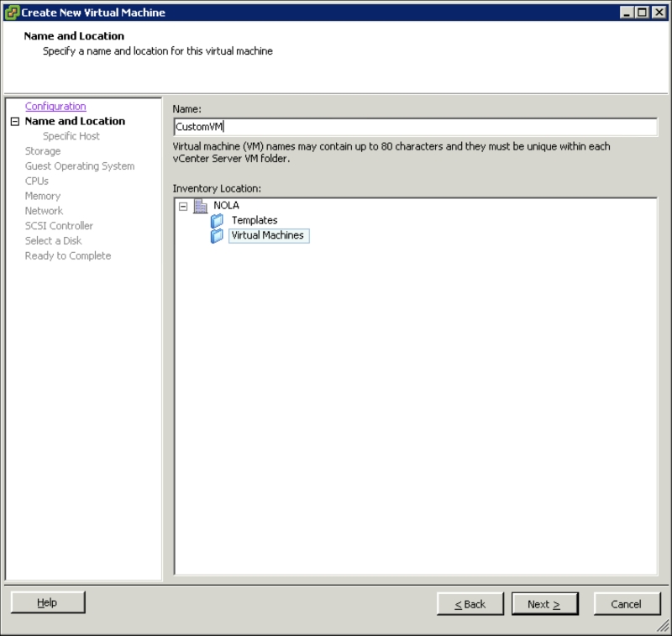
Task: Select the Memory wizard step
Action: point(43,196)
